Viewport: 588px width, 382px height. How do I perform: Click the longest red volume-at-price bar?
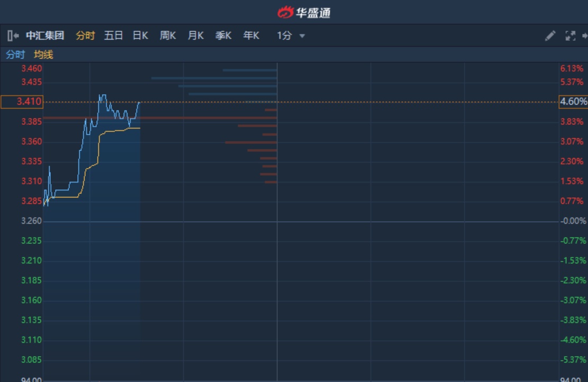pos(160,117)
